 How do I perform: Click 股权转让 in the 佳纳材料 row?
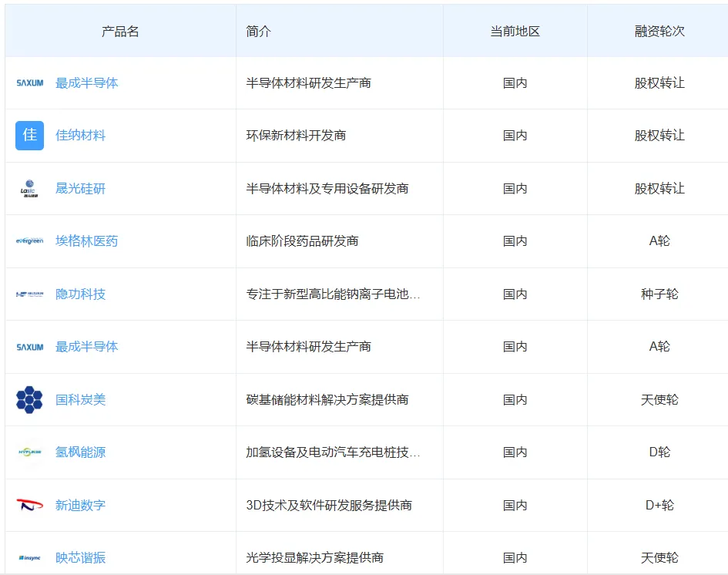pos(659,135)
